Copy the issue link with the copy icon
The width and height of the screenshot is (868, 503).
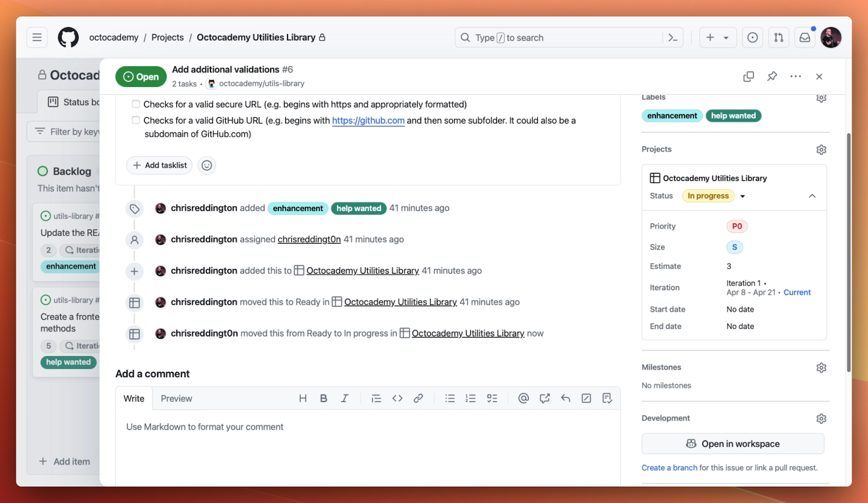748,77
